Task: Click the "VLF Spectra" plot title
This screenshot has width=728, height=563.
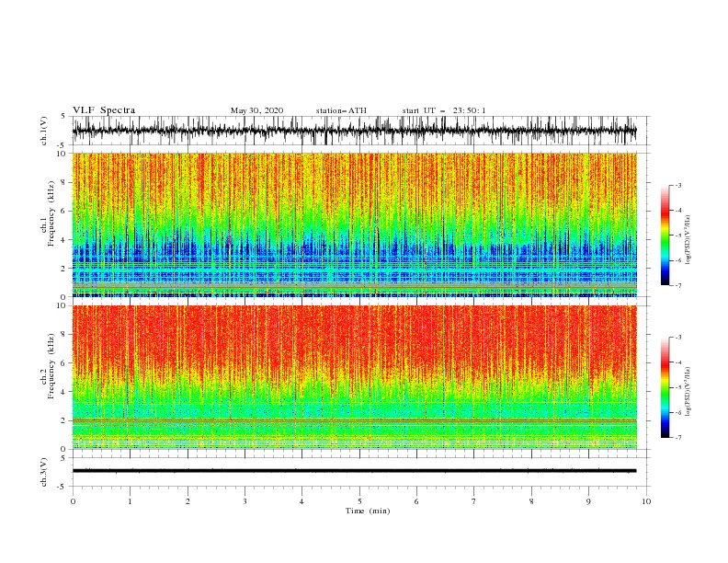Action: pos(104,110)
